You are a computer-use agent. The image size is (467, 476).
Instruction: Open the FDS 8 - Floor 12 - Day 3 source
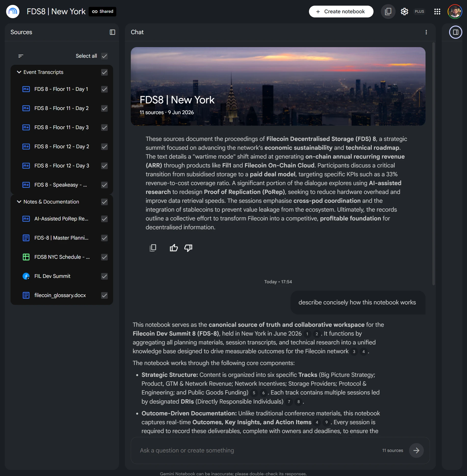click(62, 166)
